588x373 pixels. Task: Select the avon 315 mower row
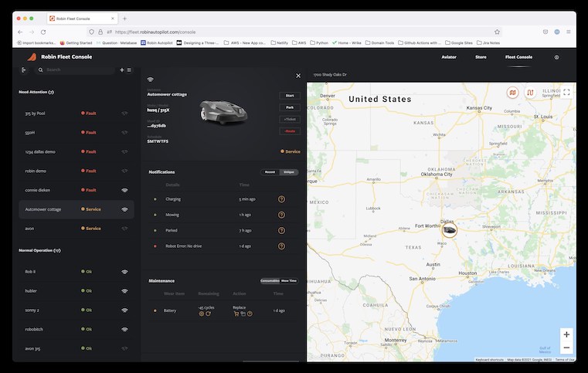pyautogui.click(x=76, y=348)
